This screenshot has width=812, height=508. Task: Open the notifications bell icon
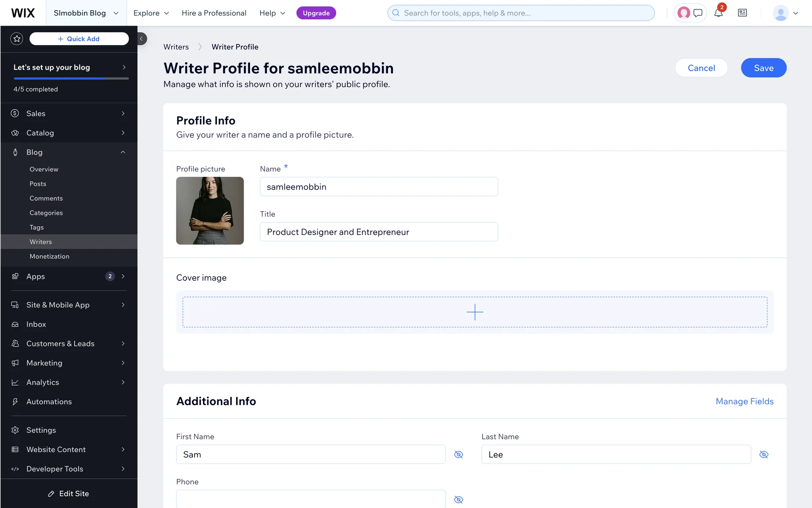tap(718, 13)
